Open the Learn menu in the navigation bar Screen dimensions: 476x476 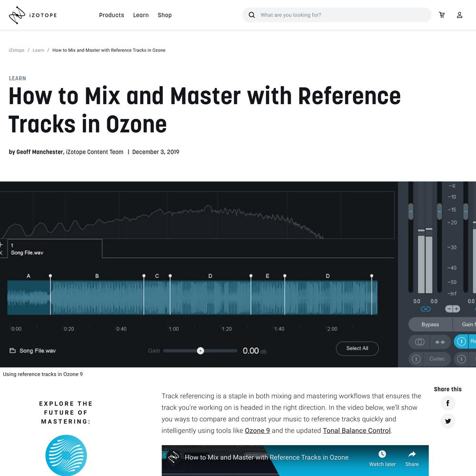[x=141, y=15]
